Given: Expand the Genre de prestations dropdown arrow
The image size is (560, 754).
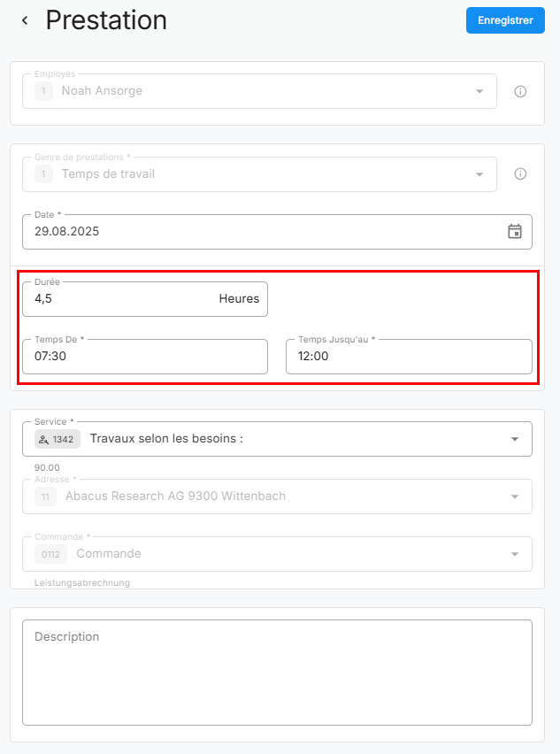Looking at the screenshot, I should click(x=479, y=174).
